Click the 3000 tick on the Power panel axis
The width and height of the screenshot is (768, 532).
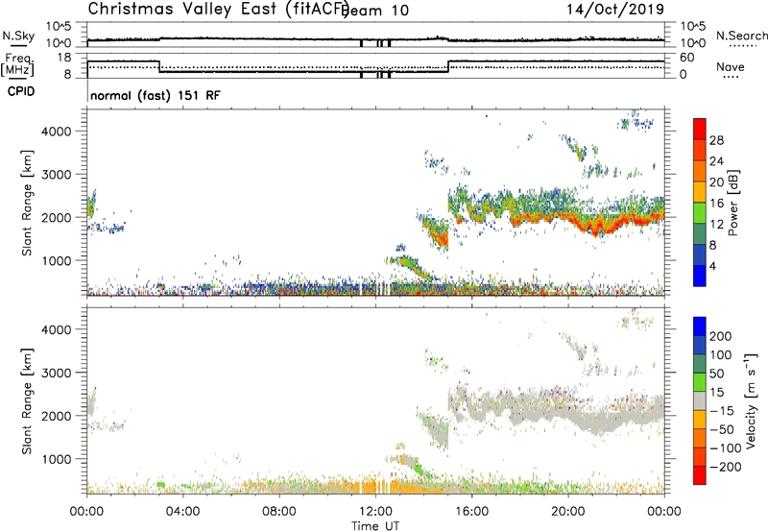[x=57, y=175]
